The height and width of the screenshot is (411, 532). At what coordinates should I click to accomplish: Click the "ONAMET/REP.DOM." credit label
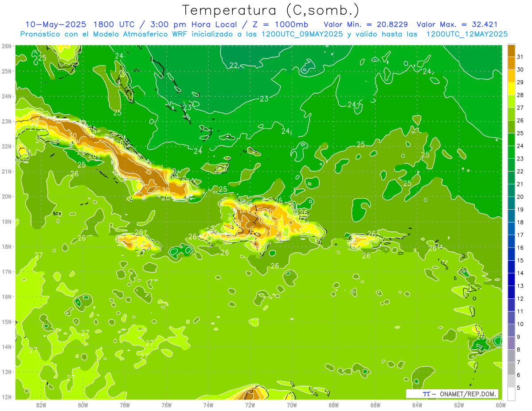coord(468,394)
